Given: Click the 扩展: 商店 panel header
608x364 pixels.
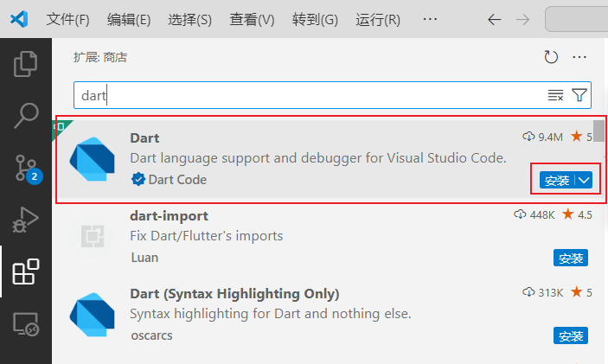Looking at the screenshot, I should tap(100, 57).
